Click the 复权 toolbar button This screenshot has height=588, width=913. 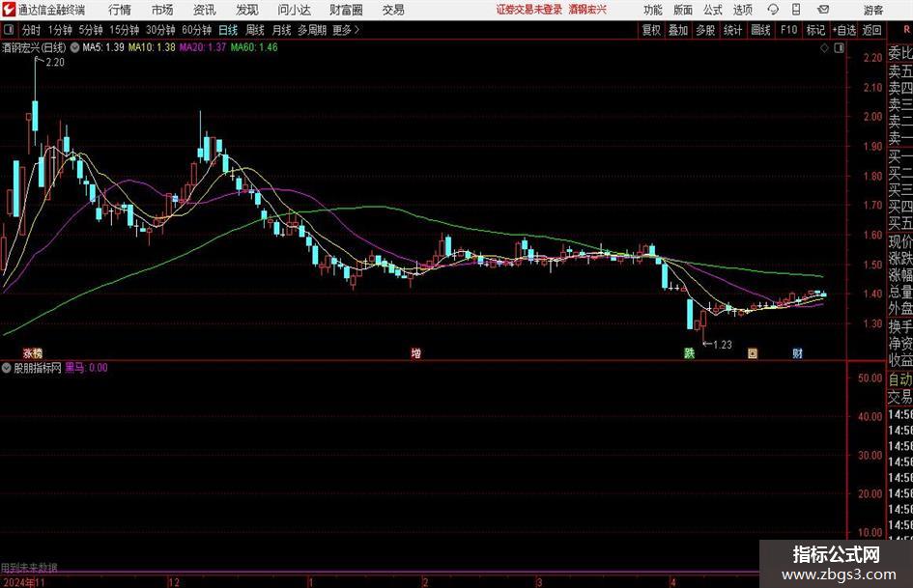[651, 30]
